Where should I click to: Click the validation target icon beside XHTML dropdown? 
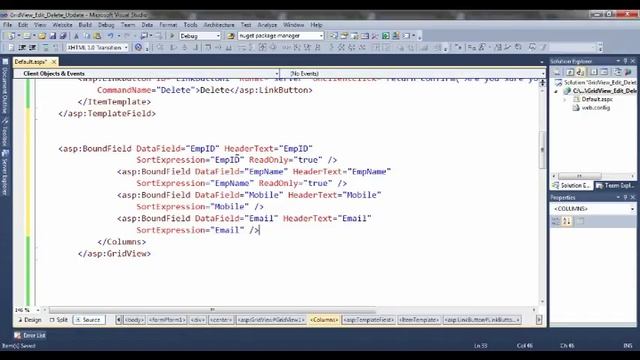point(138,48)
